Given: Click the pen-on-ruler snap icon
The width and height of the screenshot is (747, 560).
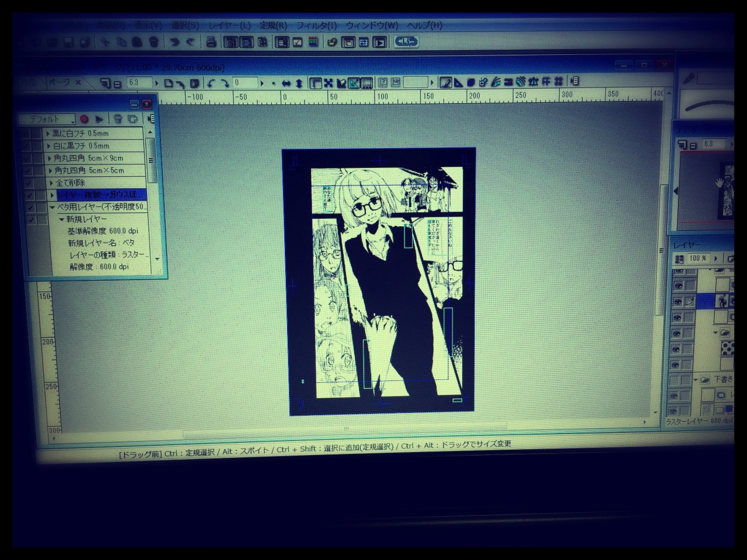Looking at the screenshot, I should pyautogui.click(x=445, y=82).
